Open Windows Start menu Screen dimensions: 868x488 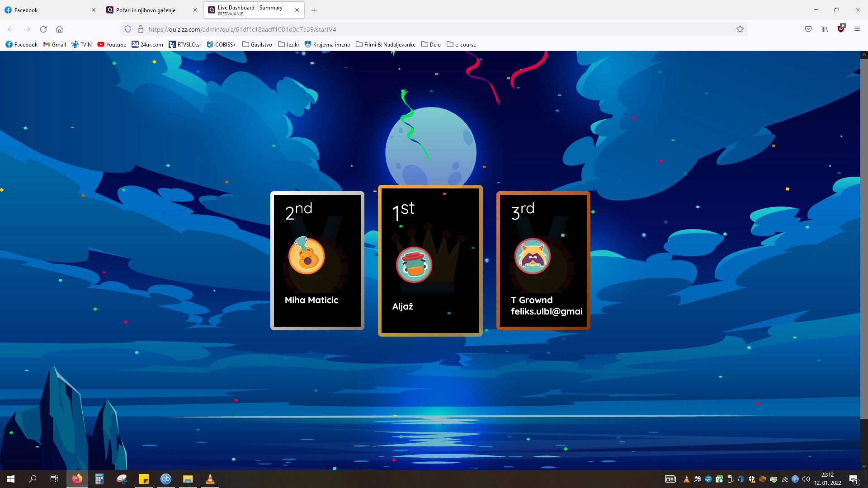tap(11, 479)
